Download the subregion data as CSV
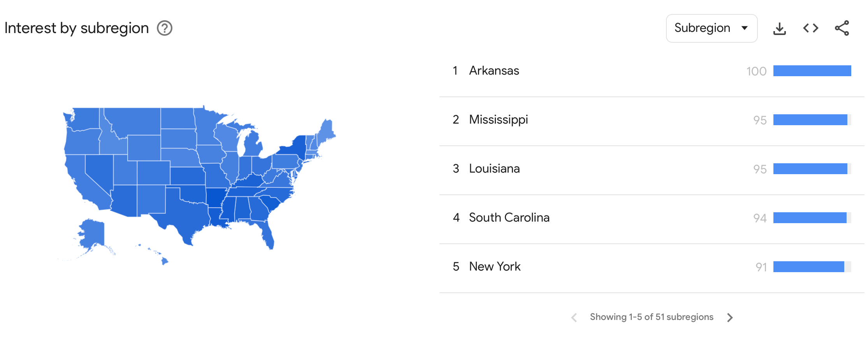The width and height of the screenshot is (868, 346). (779, 28)
